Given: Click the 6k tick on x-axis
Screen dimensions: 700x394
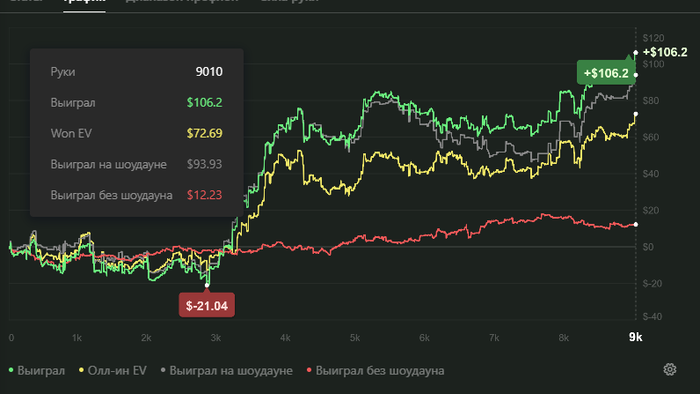Looking at the screenshot, I should (424, 338).
